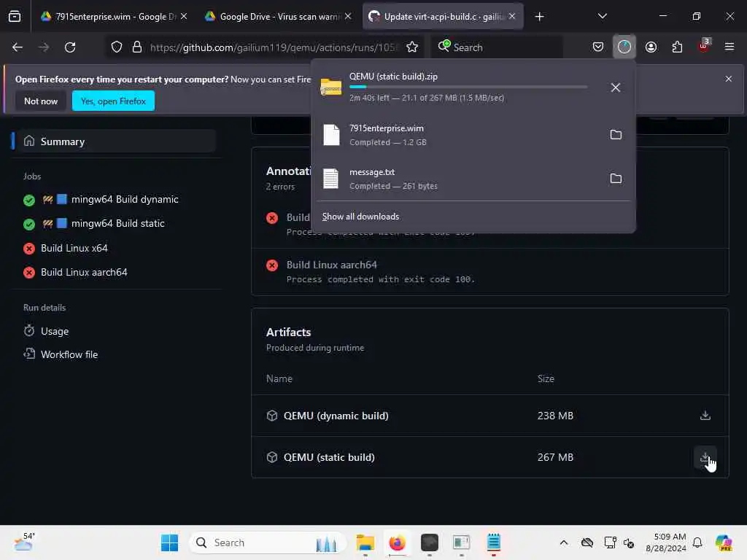Show 7915enterprise.wim in folder
This screenshot has height=560, width=747.
click(616, 135)
